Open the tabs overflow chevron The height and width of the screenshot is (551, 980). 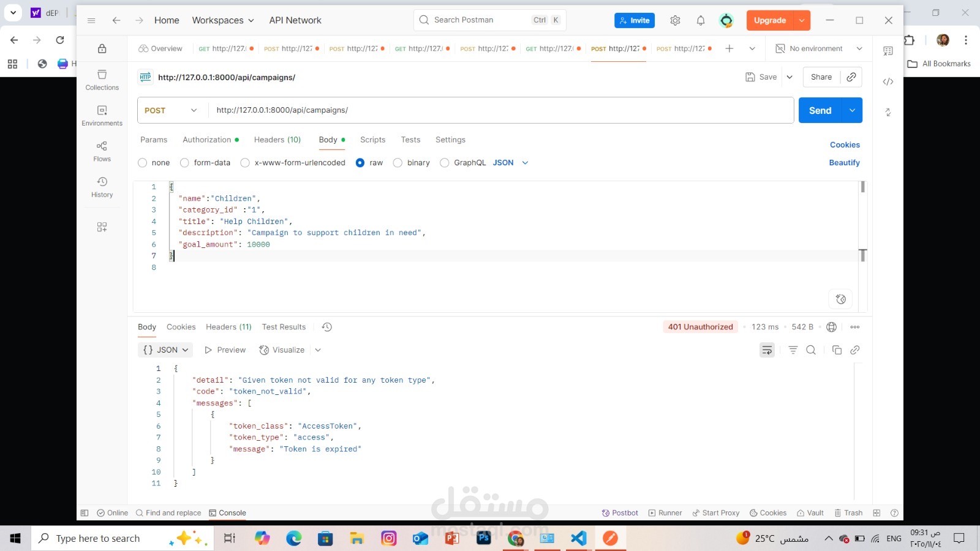click(752, 48)
